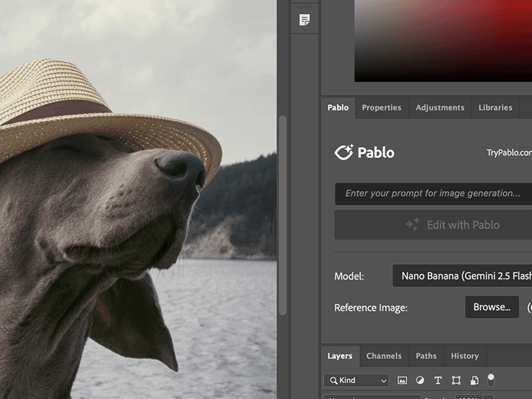Open the Notes panel from the dock
The width and height of the screenshot is (532, 399).
click(305, 20)
